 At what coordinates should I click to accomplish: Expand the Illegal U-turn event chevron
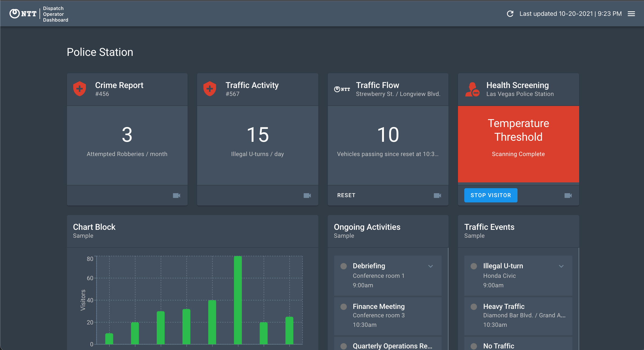point(561,266)
